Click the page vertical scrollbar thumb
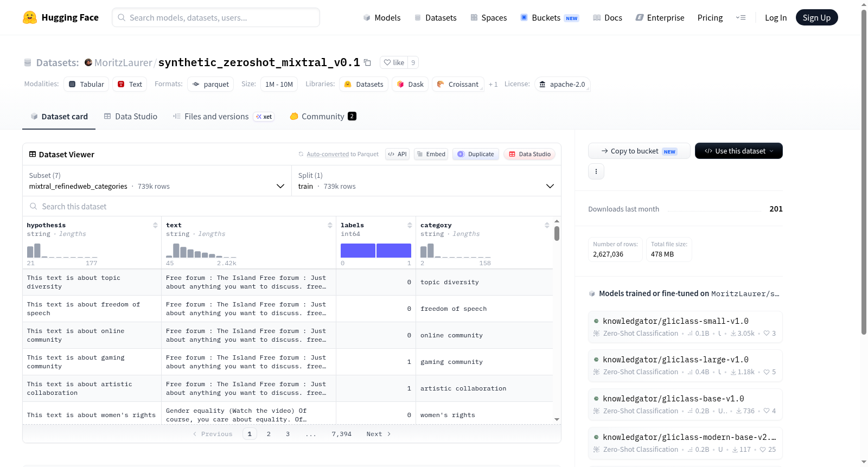The width and height of the screenshot is (868, 467). point(864,171)
